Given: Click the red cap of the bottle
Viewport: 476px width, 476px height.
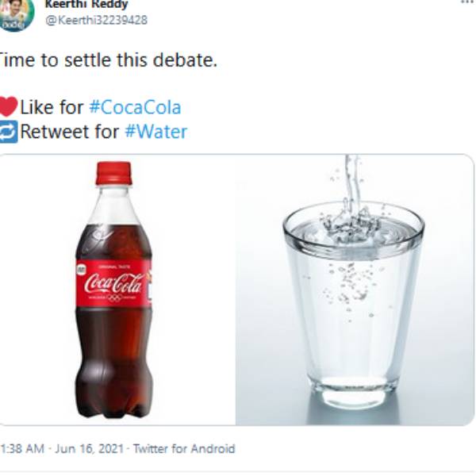Looking at the screenshot, I should click(113, 173).
